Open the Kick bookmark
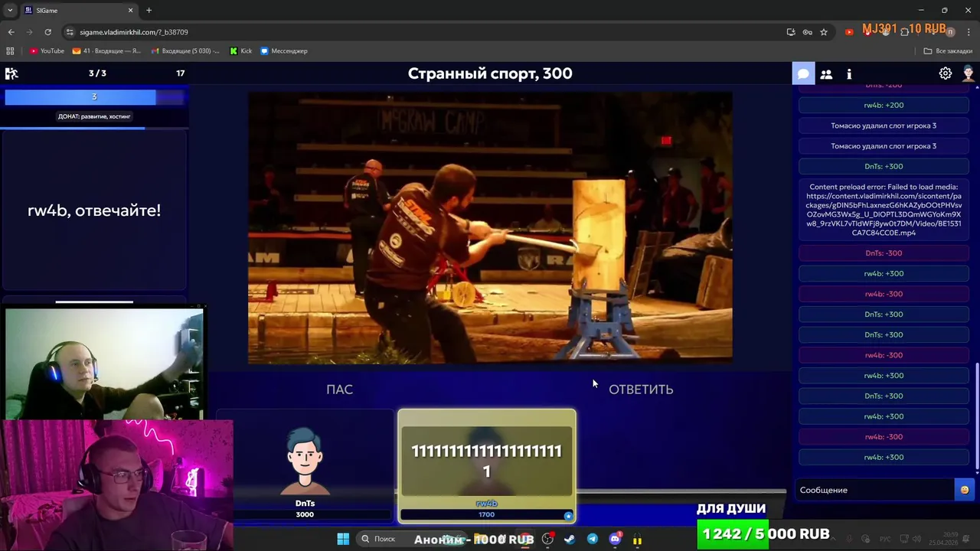 [240, 51]
